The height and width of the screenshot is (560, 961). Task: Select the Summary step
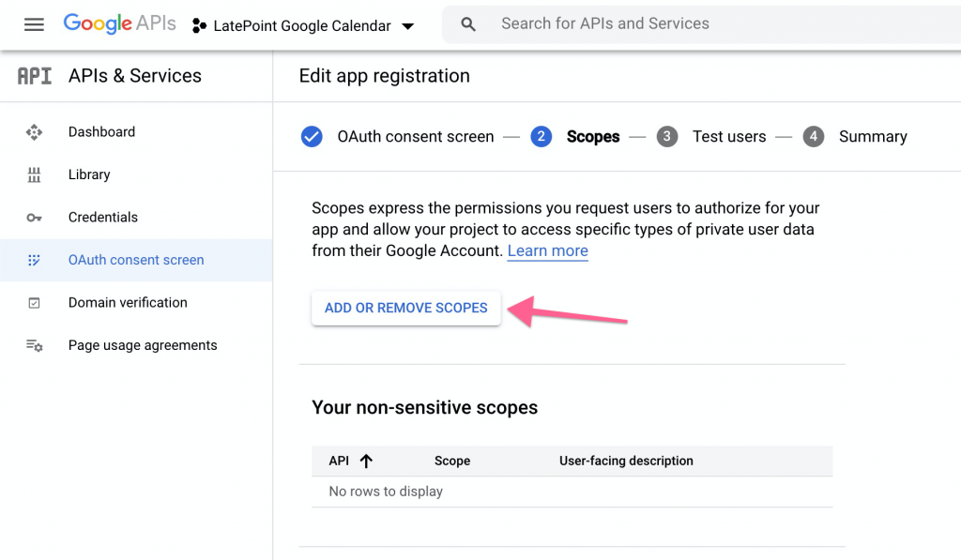[855, 136]
